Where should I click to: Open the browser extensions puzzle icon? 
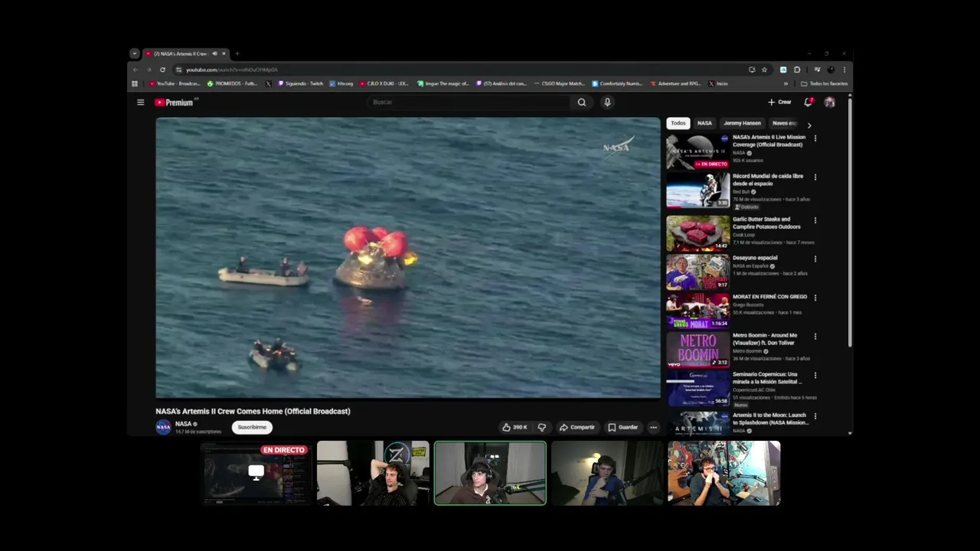pos(797,70)
